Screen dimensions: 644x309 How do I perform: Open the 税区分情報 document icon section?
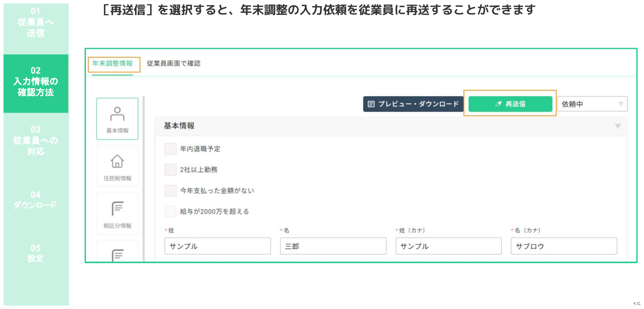coord(117,214)
